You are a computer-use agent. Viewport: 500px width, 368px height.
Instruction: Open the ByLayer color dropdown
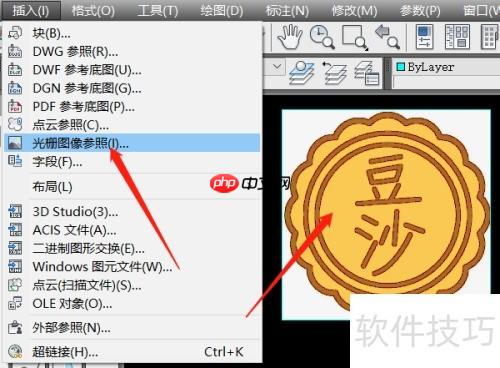point(447,67)
